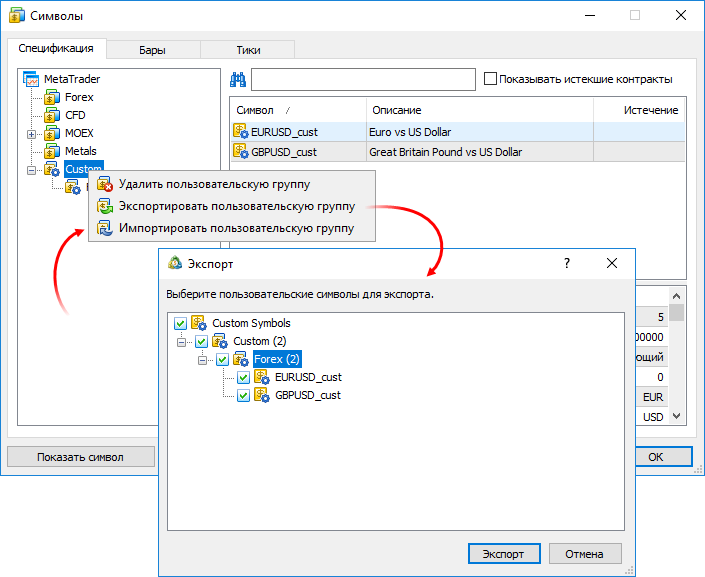This screenshot has height=577, width=705.
Task: Uncheck the GBPUSD_cust checkbox in export tree
Action: pos(243,396)
